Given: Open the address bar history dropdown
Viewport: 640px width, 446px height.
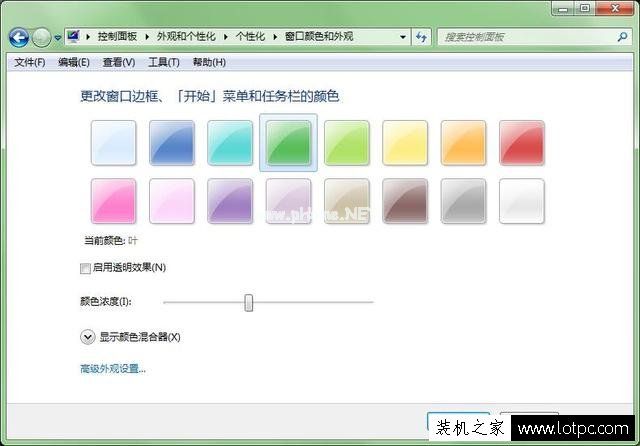Looking at the screenshot, I should 403,37.
